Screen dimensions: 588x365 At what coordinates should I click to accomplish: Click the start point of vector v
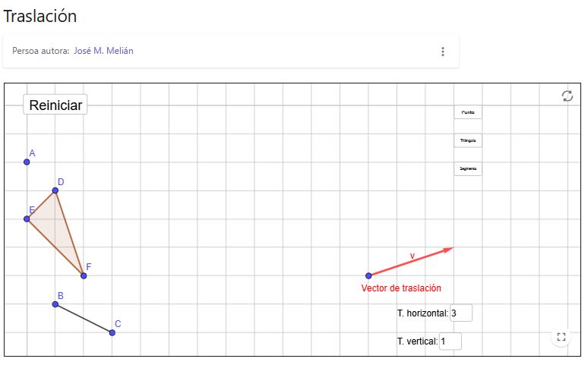368,275
